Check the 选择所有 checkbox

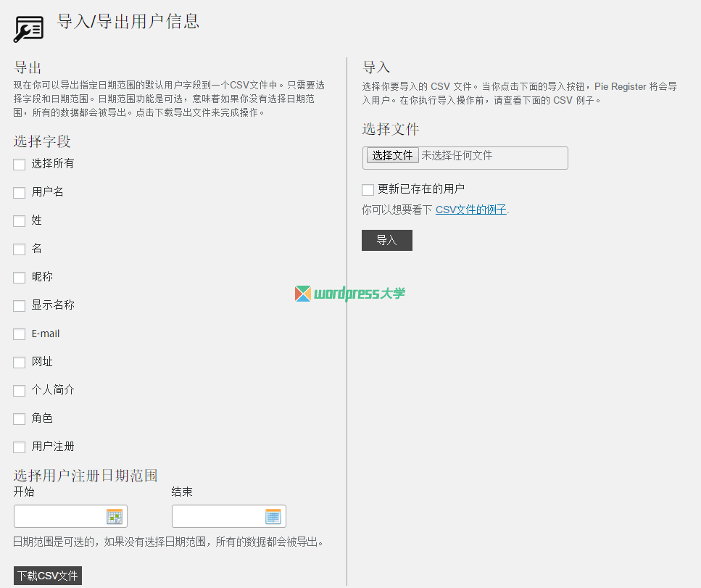(x=20, y=165)
